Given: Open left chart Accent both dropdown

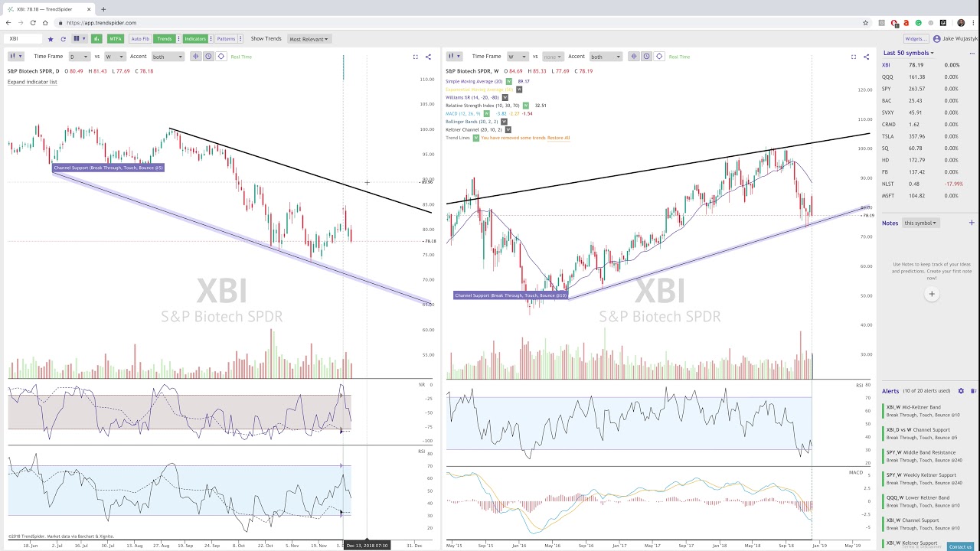Looking at the screenshot, I should 168,57.
